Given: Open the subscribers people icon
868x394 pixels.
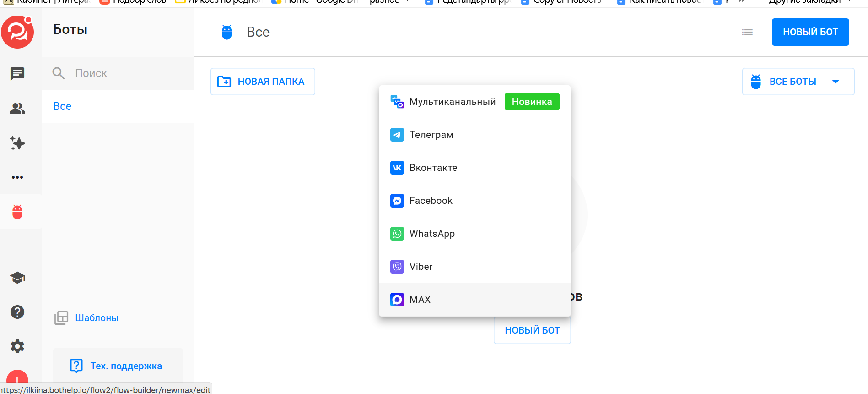Looking at the screenshot, I should pos(17,109).
